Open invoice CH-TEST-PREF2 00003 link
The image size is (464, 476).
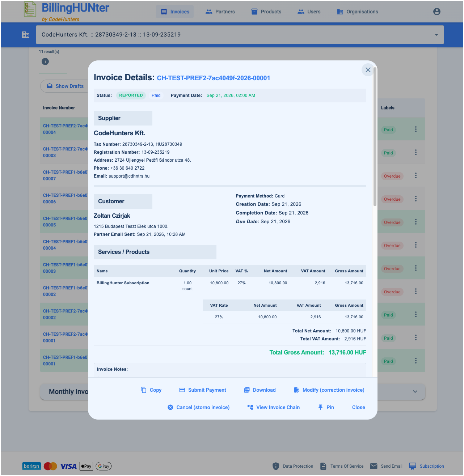(x=65, y=152)
